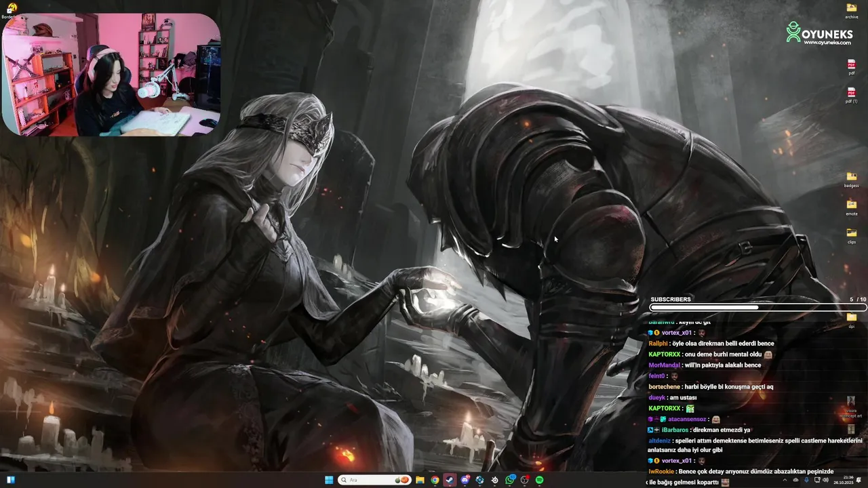
Task: Open network settings from tray
Action: [x=817, y=480]
